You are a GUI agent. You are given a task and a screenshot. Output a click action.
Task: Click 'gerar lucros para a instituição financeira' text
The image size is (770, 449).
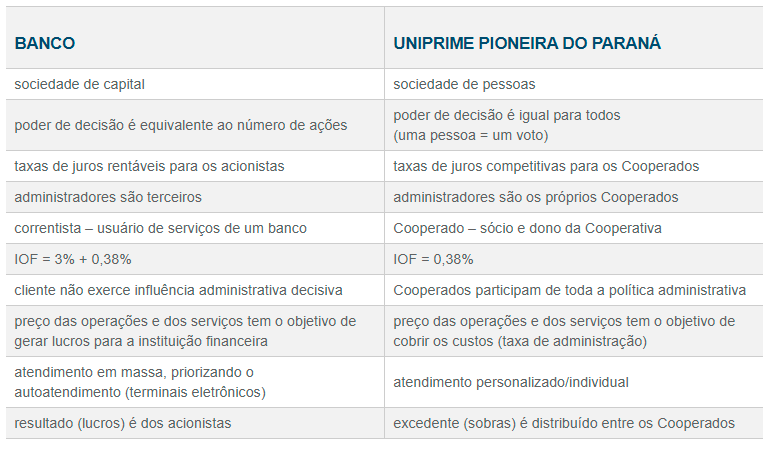pyautogui.click(x=141, y=341)
